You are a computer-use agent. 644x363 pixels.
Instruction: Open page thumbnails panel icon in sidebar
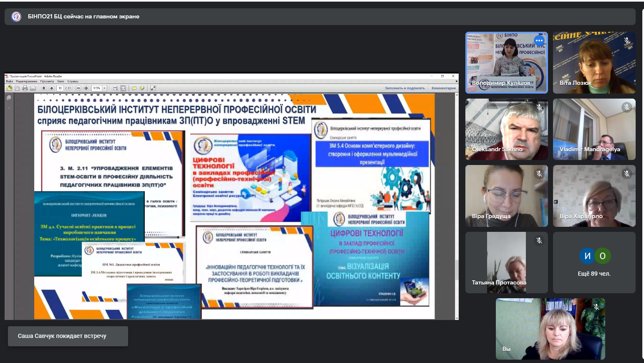9,97
